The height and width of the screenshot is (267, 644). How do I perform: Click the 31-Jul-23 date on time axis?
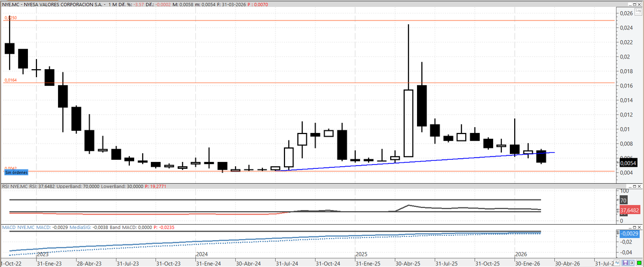(x=129, y=263)
